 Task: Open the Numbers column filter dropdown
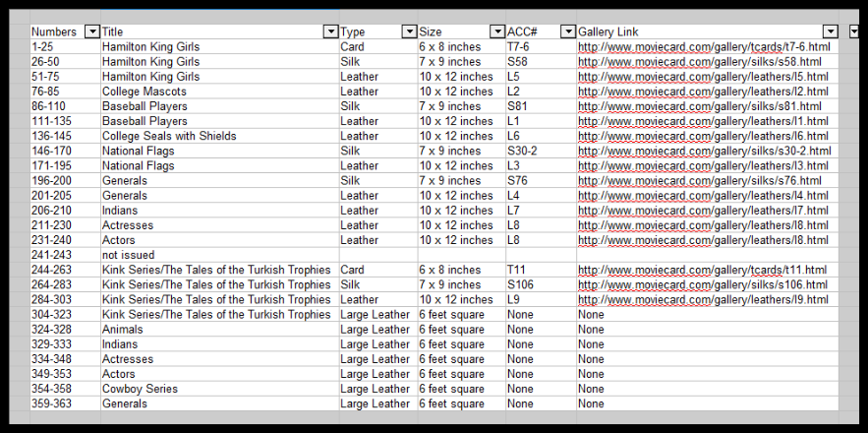pos(91,31)
